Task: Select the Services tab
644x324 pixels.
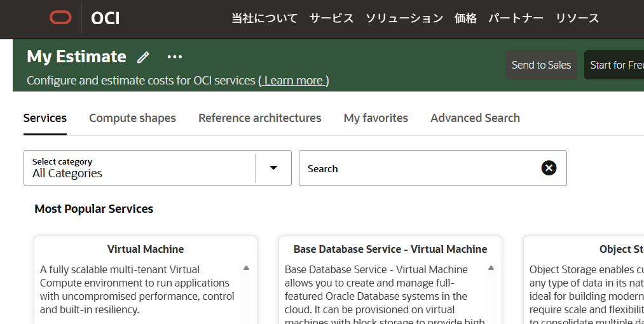Action: pos(45,118)
